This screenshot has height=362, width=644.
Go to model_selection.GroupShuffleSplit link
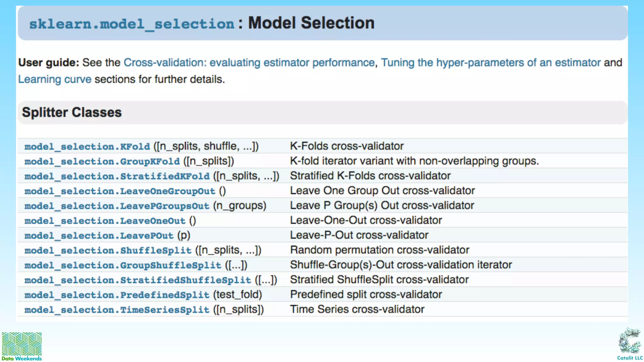[123, 265]
